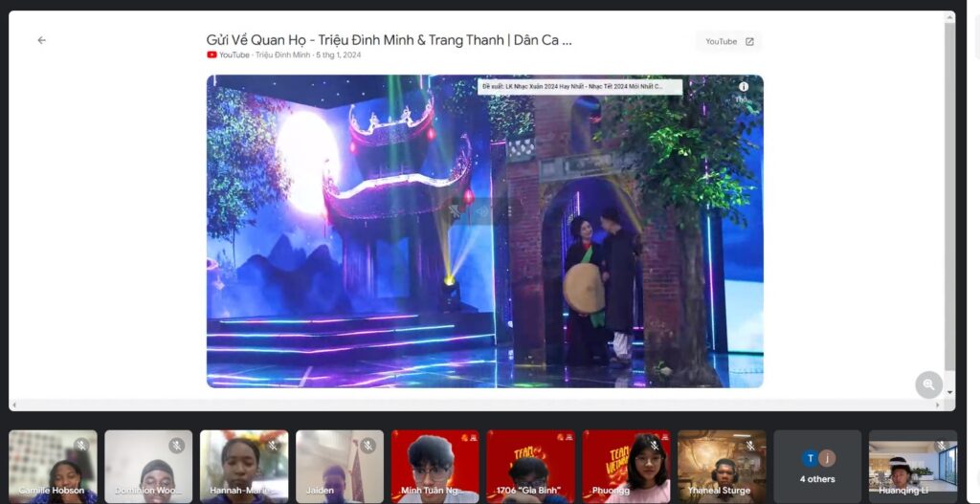Click muted mic icon on Hannah-Marie's tile
The width and height of the screenshot is (980, 504).
click(273, 446)
